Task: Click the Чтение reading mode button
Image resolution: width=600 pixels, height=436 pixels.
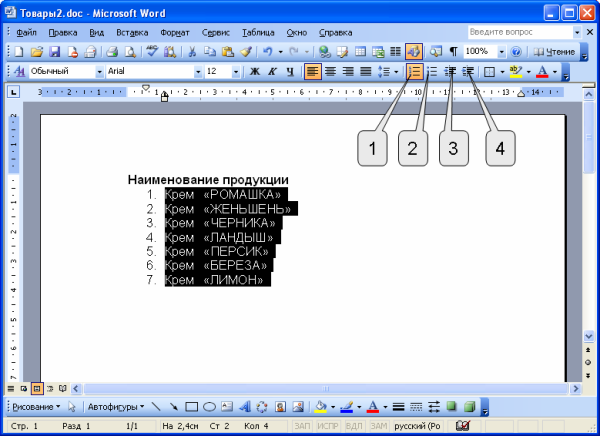Action: [552, 51]
